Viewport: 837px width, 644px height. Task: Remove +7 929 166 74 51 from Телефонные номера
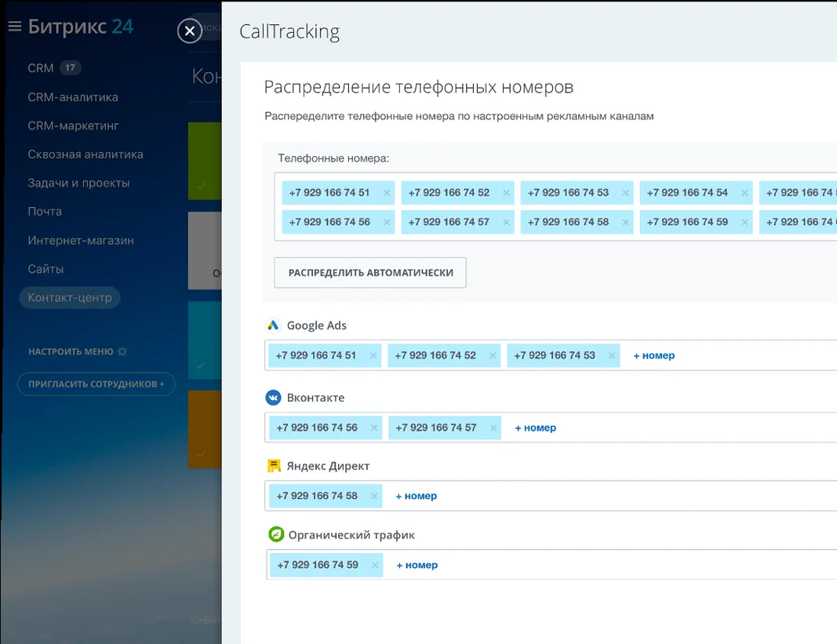(x=387, y=193)
